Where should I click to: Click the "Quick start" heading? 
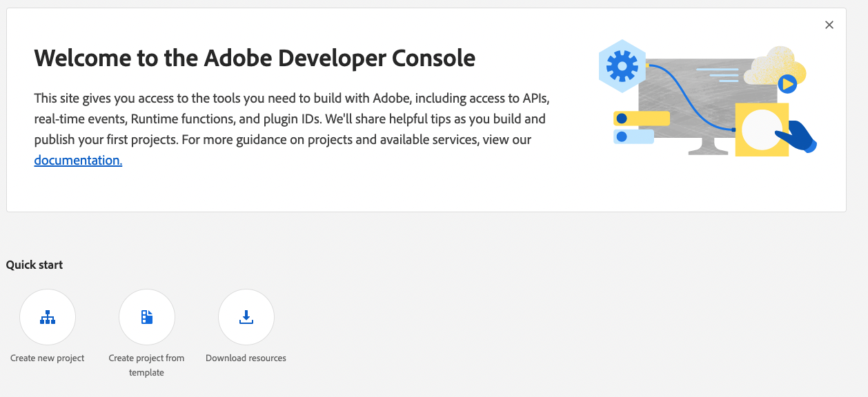[34, 265]
